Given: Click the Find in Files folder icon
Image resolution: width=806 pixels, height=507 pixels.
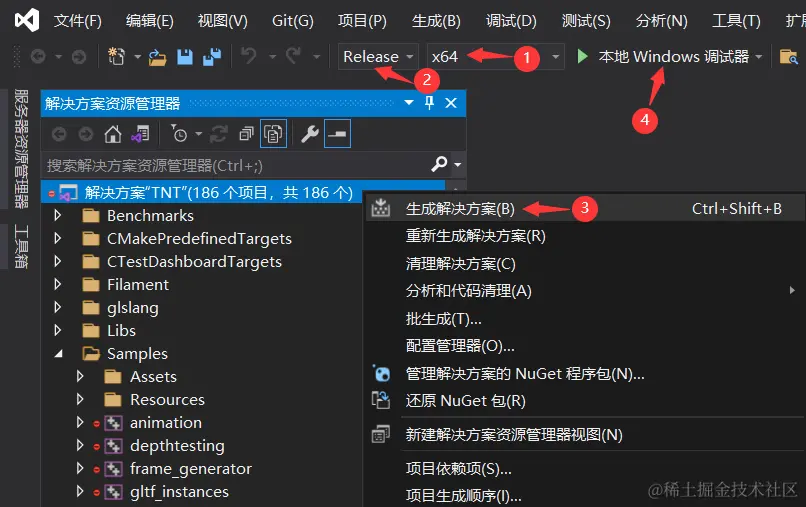Looking at the screenshot, I should coord(789,57).
